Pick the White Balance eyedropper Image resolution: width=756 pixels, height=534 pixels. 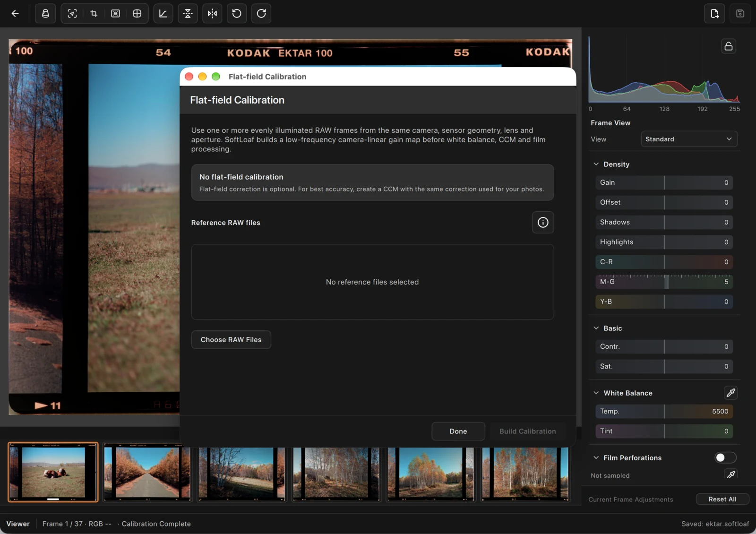click(x=731, y=393)
